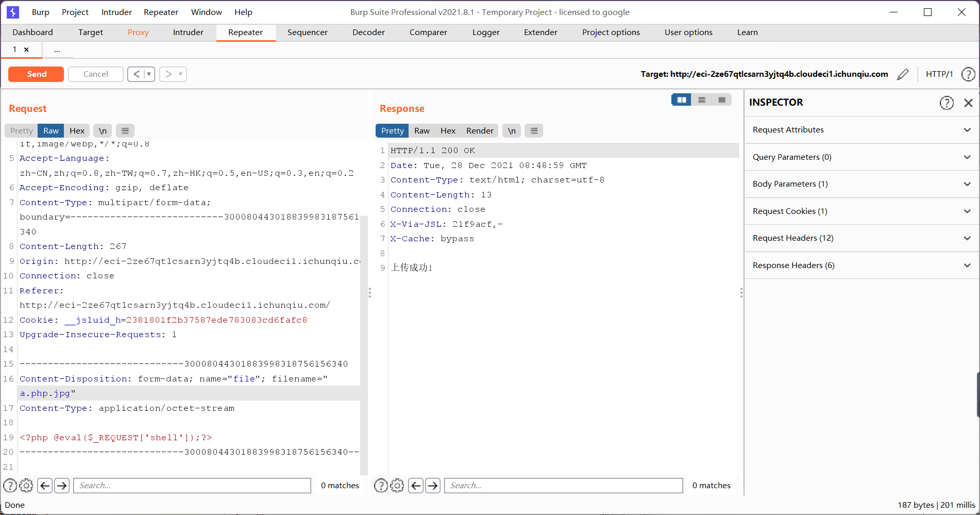Open Repeater help question icon near HTTP/1
Screen dimensions: 980x515
click(969, 74)
